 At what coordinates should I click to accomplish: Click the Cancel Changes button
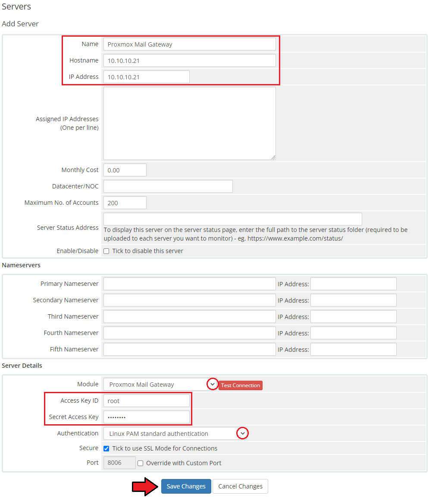[x=240, y=486]
